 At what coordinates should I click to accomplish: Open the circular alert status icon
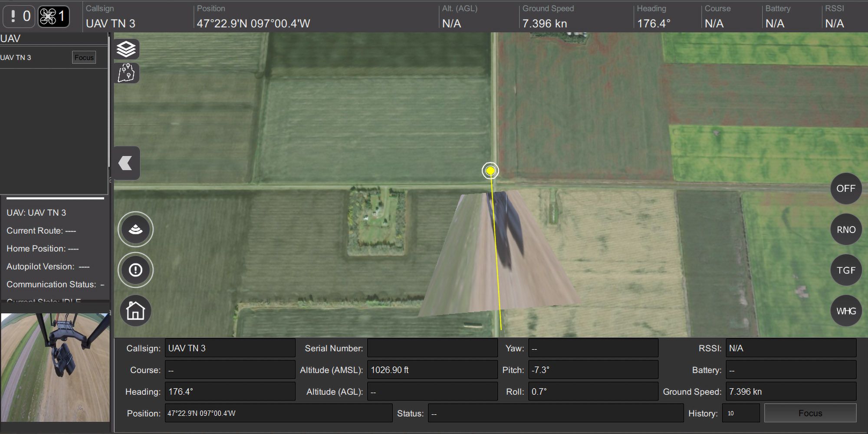point(135,270)
